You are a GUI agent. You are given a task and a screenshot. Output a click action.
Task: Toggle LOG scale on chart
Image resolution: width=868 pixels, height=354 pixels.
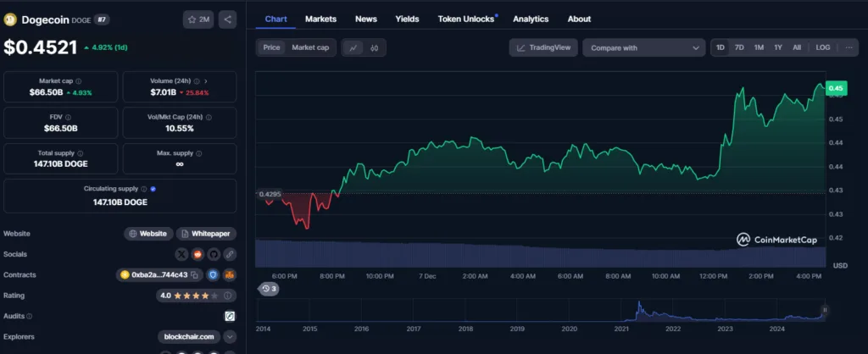(x=822, y=47)
